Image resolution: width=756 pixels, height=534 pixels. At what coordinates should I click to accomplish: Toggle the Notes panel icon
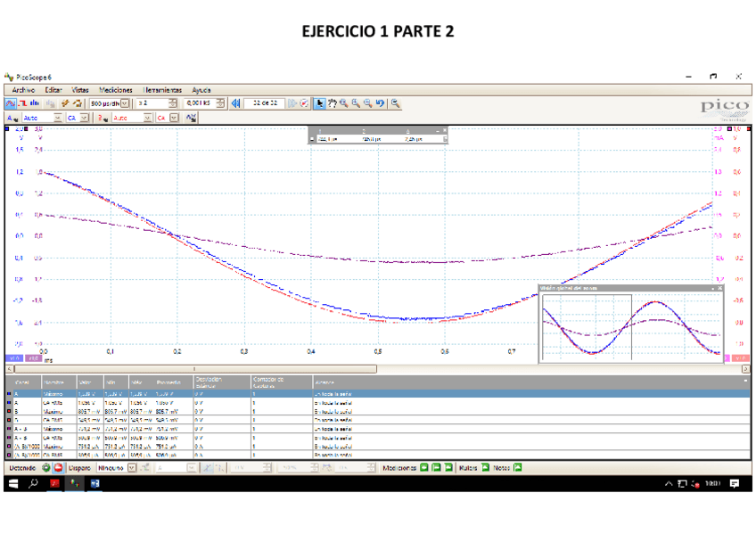tap(517, 467)
